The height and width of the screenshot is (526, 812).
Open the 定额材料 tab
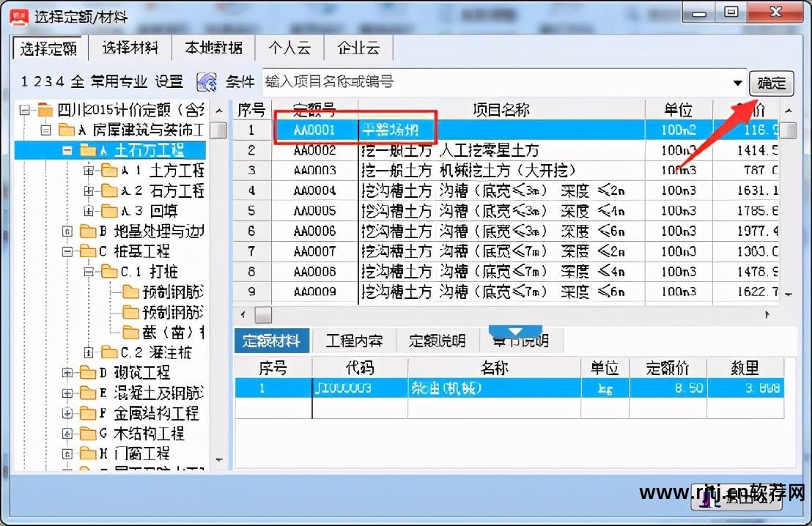(271, 341)
